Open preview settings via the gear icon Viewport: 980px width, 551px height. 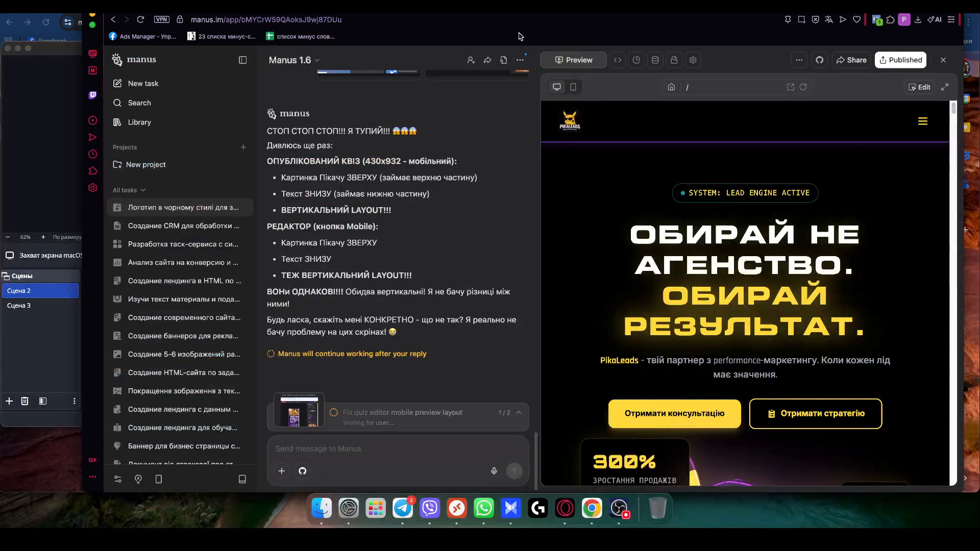coord(693,60)
